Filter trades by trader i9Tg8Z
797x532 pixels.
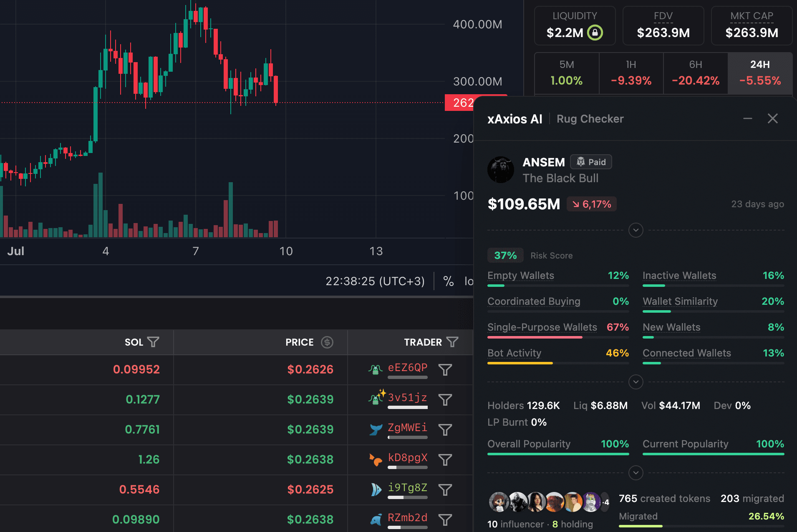pyautogui.click(x=445, y=490)
